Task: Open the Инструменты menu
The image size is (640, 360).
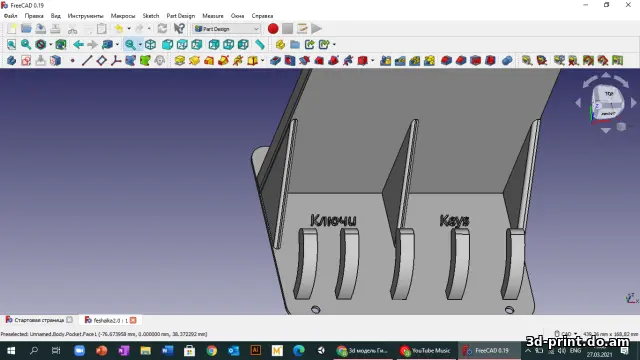Action: (85, 16)
